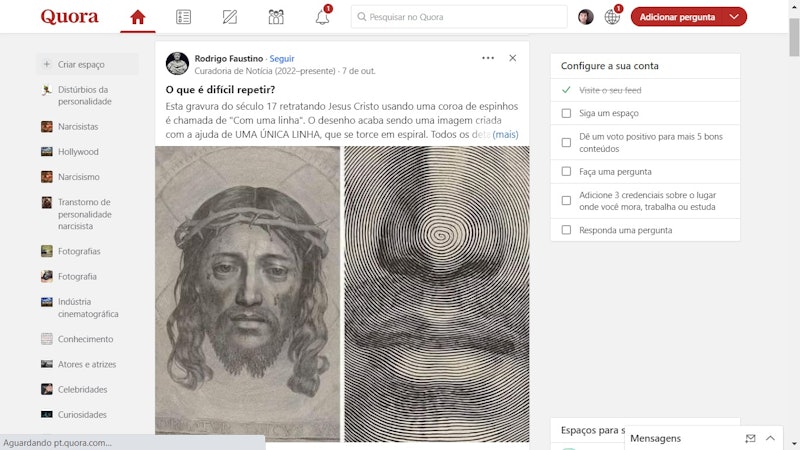
Task: Open the Following feed list icon
Action: pos(184,17)
